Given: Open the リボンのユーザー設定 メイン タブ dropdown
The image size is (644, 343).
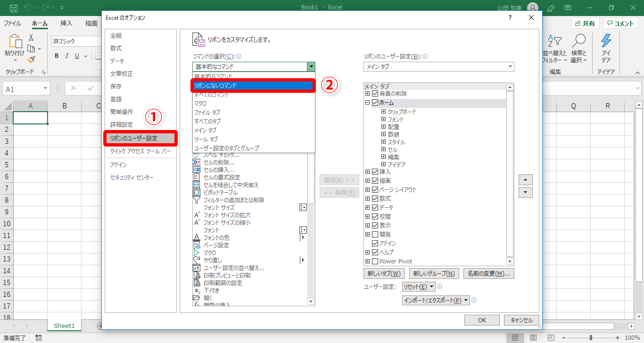Looking at the screenshot, I should (439, 67).
